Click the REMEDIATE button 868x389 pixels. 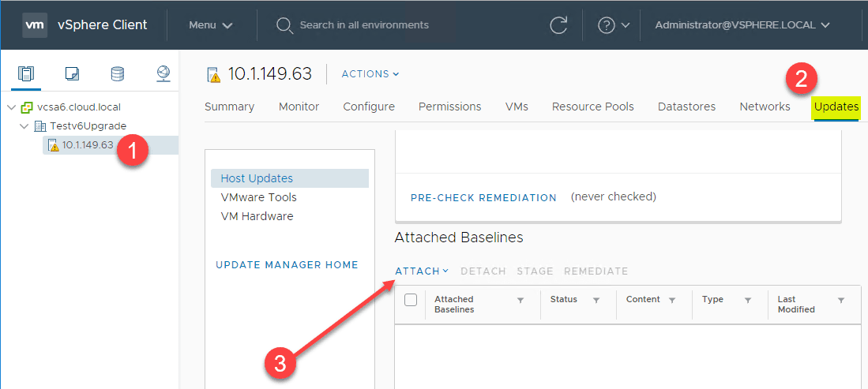pyautogui.click(x=596, y=271)
